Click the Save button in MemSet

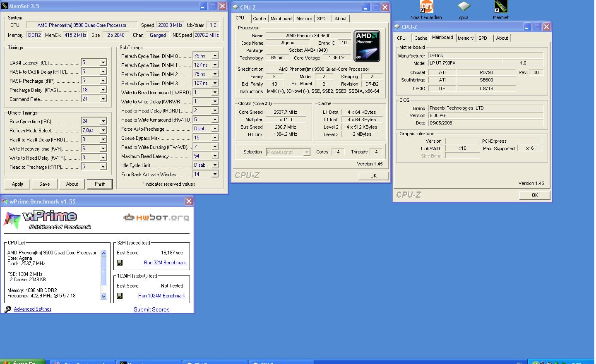(45, 184)
